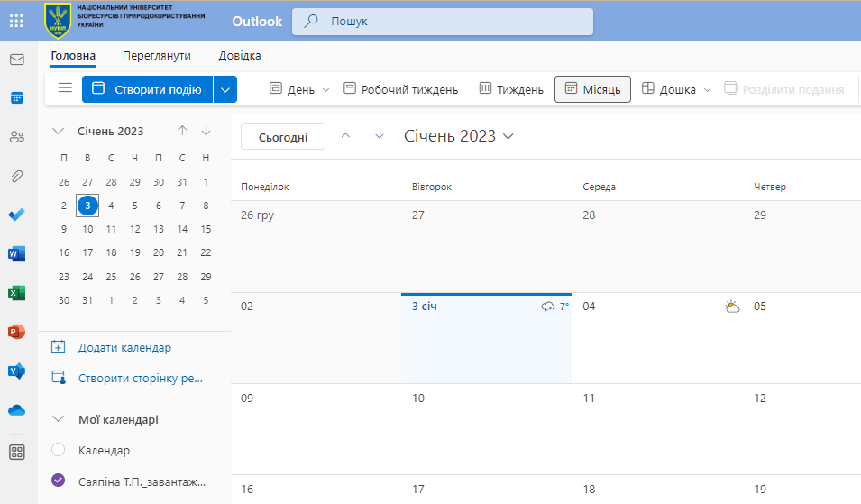Launch PowerPoint from the sidebar

[16, 331]
